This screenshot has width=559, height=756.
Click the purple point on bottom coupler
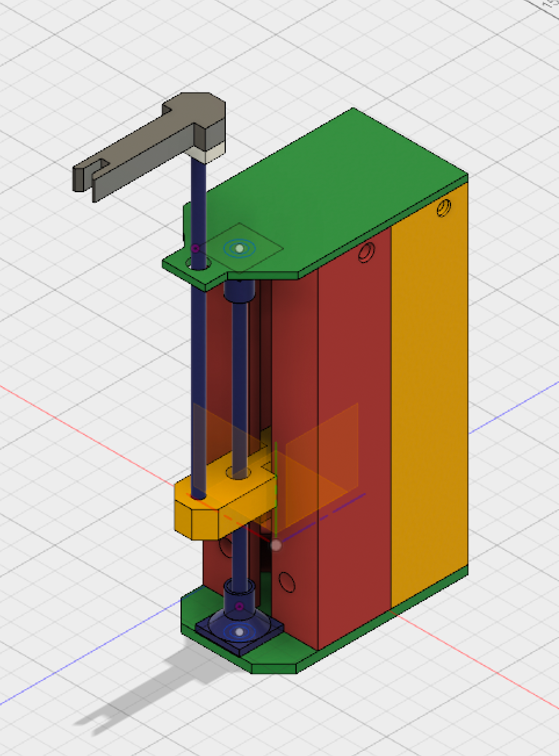239,607
